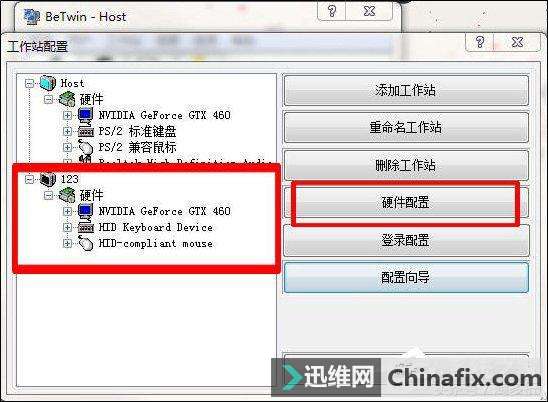The image size is (548, 402).
Task: Select the Host workstation computer icon
Action: tap(48, 83)
